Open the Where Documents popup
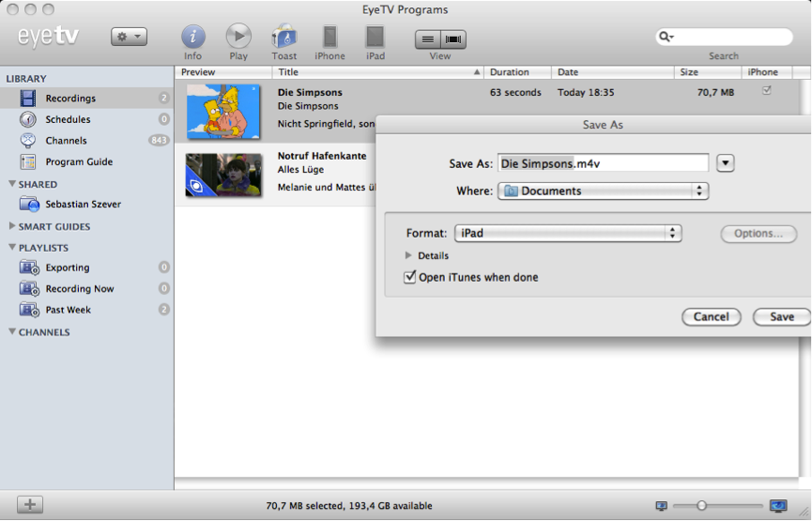 pyautogui.click(x=603, y=192)
